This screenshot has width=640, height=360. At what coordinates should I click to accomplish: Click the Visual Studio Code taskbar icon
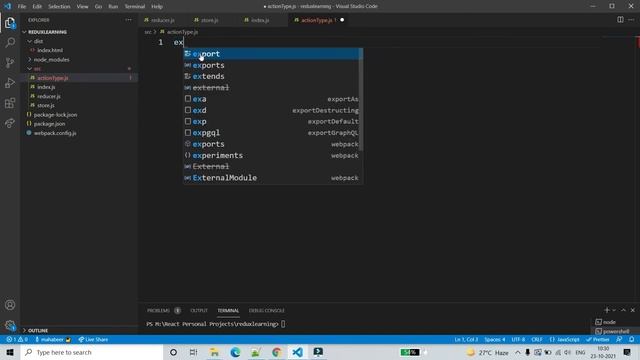pyautogui.click(x=298, y=352)
